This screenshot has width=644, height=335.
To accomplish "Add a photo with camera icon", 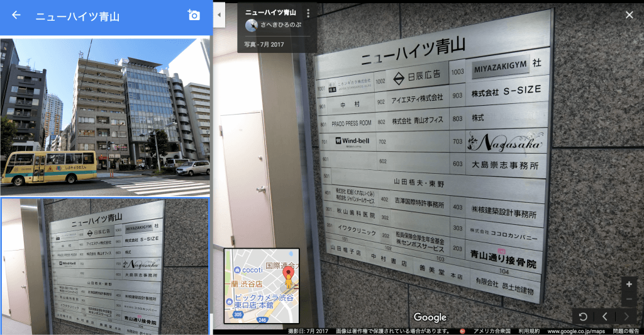I will pos(194,14).
